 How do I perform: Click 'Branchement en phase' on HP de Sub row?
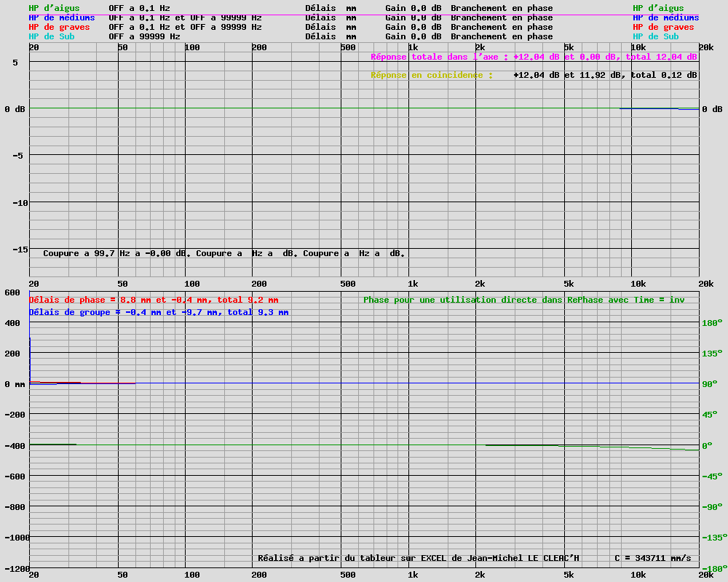click(502, 36)
